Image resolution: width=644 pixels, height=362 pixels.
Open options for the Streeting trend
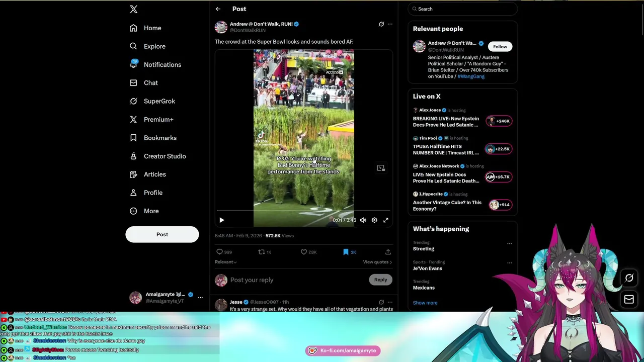tap(509, 243)
